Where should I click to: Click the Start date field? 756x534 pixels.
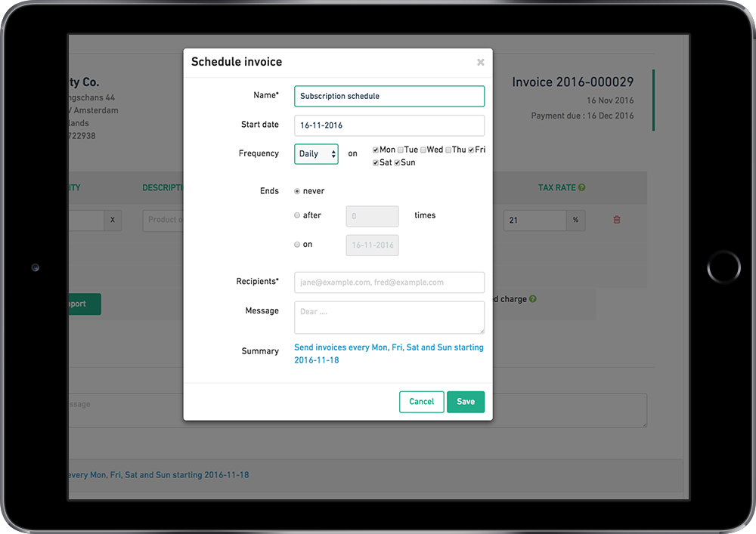tap(389, 125)
